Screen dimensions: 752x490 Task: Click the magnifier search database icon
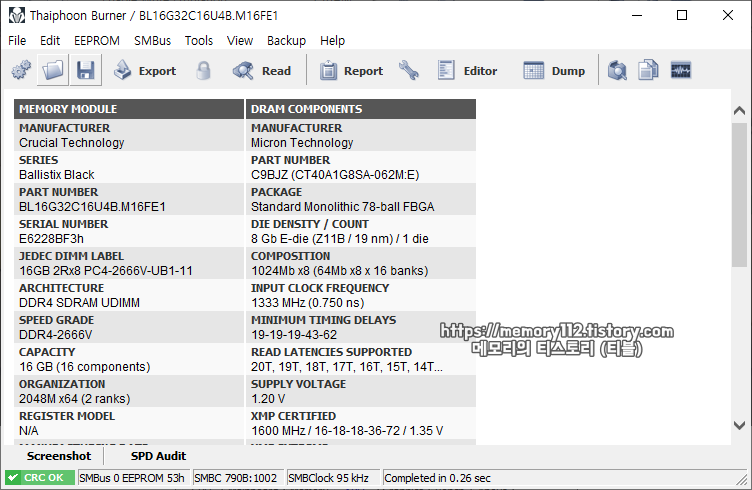tap(617, 70)
